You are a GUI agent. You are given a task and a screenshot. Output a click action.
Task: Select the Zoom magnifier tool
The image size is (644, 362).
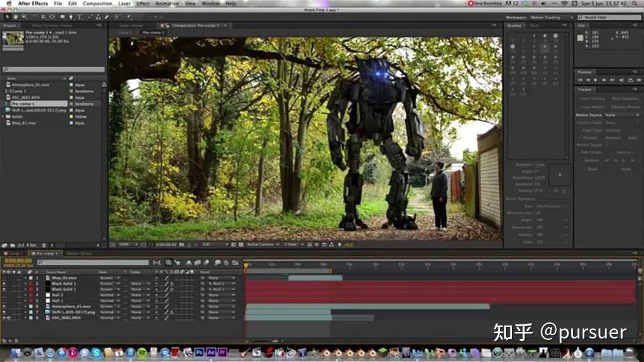coord(24,17)
